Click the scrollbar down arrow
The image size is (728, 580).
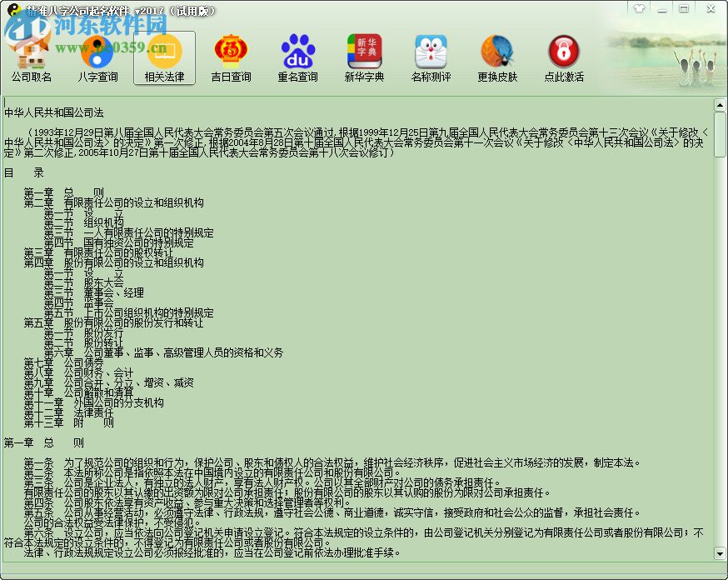pyautogui.click(x=718, y=552)
